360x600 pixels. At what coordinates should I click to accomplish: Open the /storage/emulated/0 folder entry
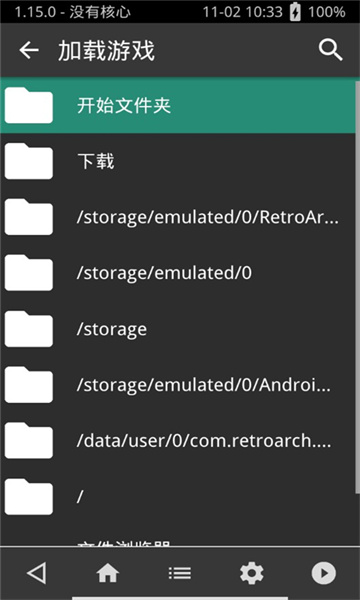click(178, 273)
